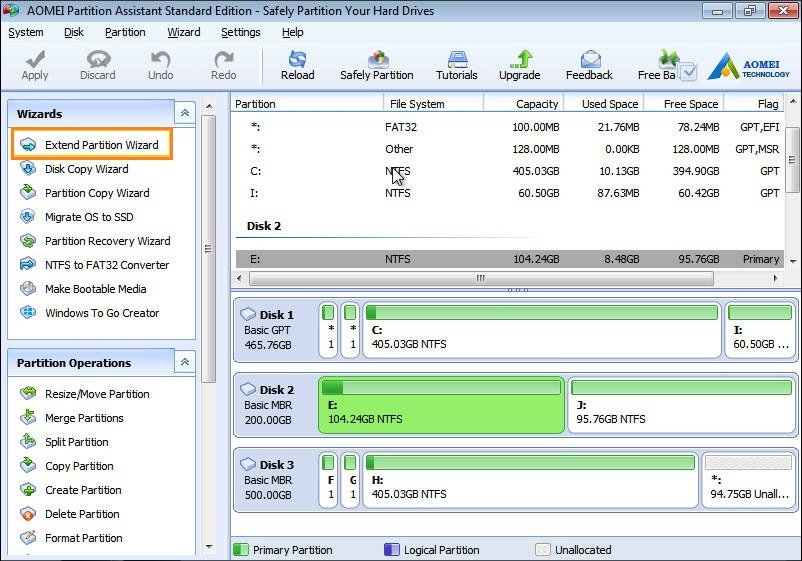Image resolution: width=802 pixels, height=561 pixels.
Task: Click the left sidebar vertical scrollbar
Action: pyautogui.click(x=209, y=249)
